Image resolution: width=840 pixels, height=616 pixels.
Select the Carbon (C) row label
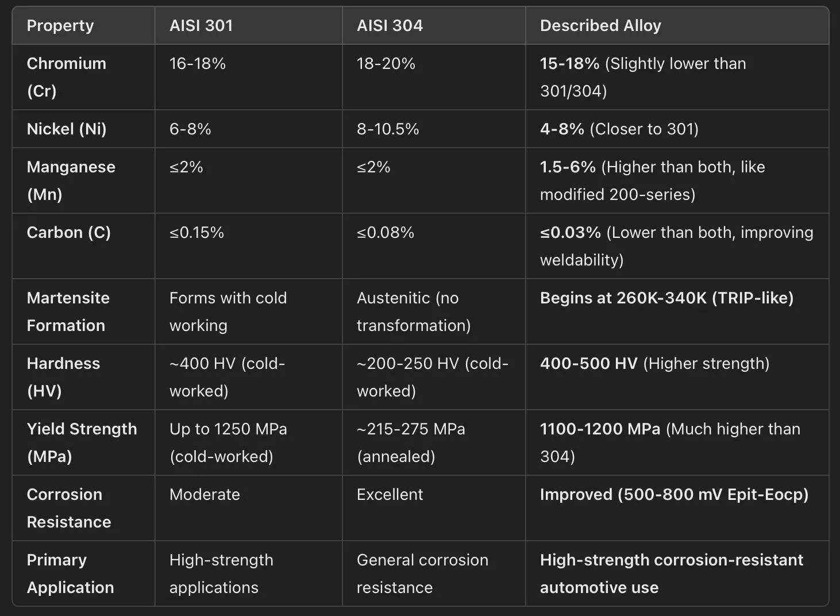(69, 232)
